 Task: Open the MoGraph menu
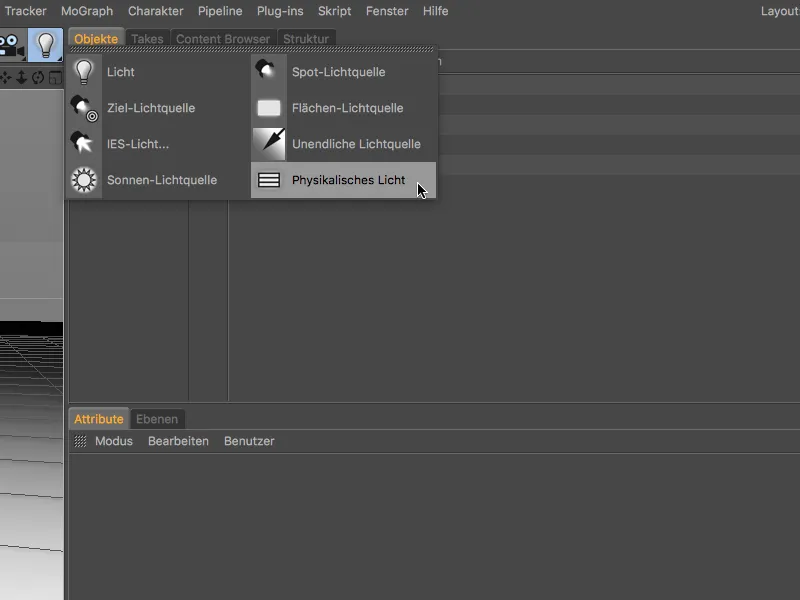(x=87, y=11)
